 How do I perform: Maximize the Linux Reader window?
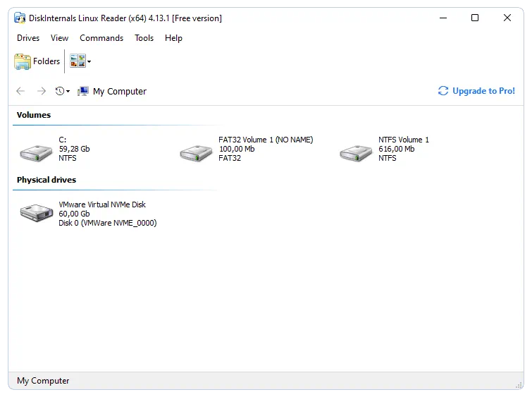coord(475,18)
